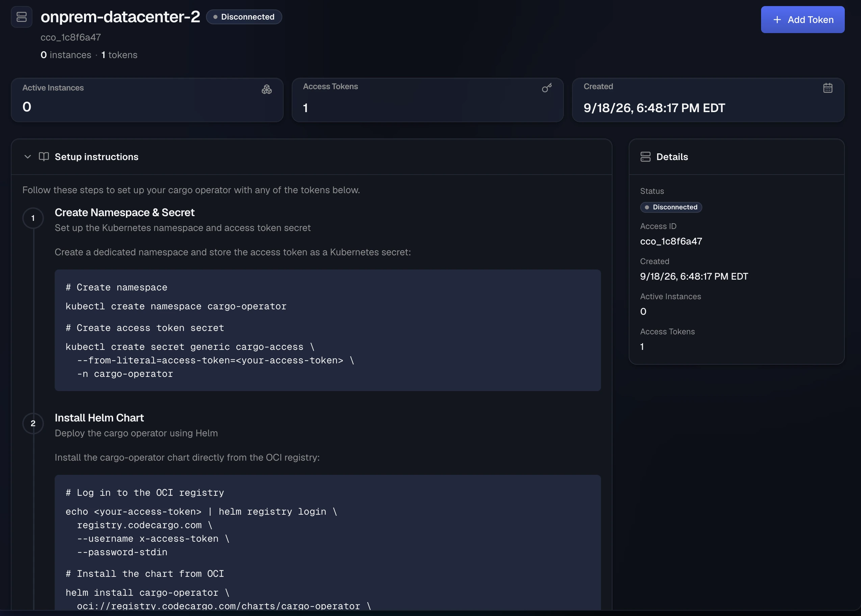861x616 pixels.
Task: Click the Access ID value cco_1c8f6a47 in Details
Action: (671, 241)
